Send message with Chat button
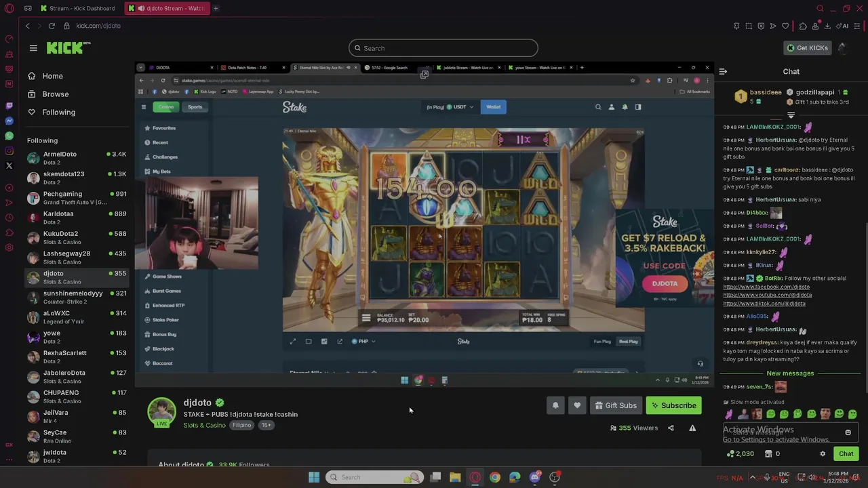Image resolution: width=868 pixels, height=488 pixels. click(846, 453)
